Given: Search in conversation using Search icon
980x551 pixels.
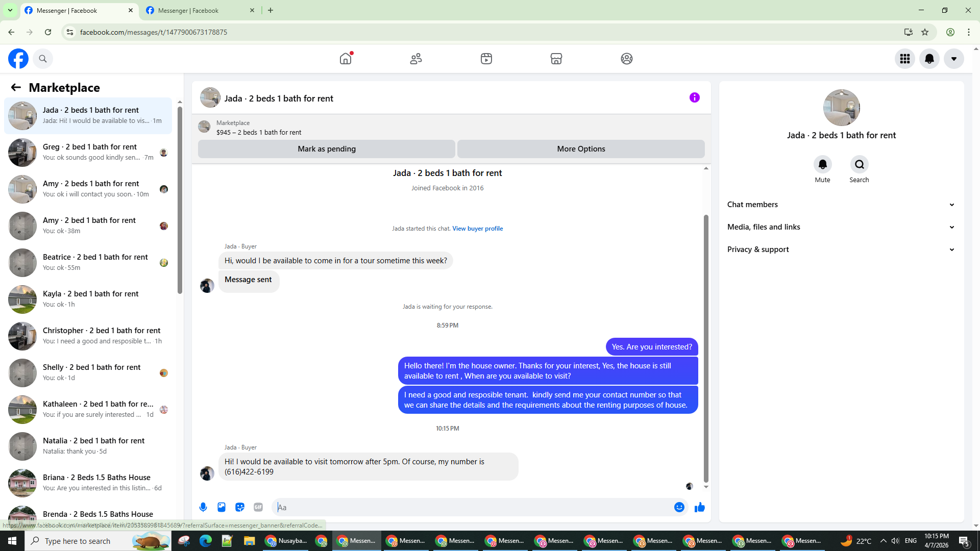Looking at the screenshot, I should pos(860,164).
